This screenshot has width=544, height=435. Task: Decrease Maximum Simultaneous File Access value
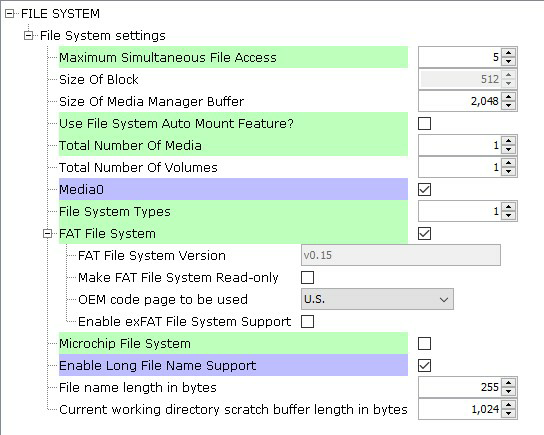pyautogui.click(x=509, y=61)
